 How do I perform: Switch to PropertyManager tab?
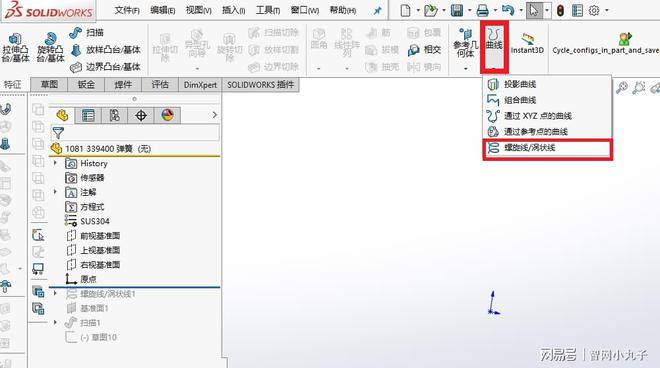pyautogui.click(x=88, y=115)
